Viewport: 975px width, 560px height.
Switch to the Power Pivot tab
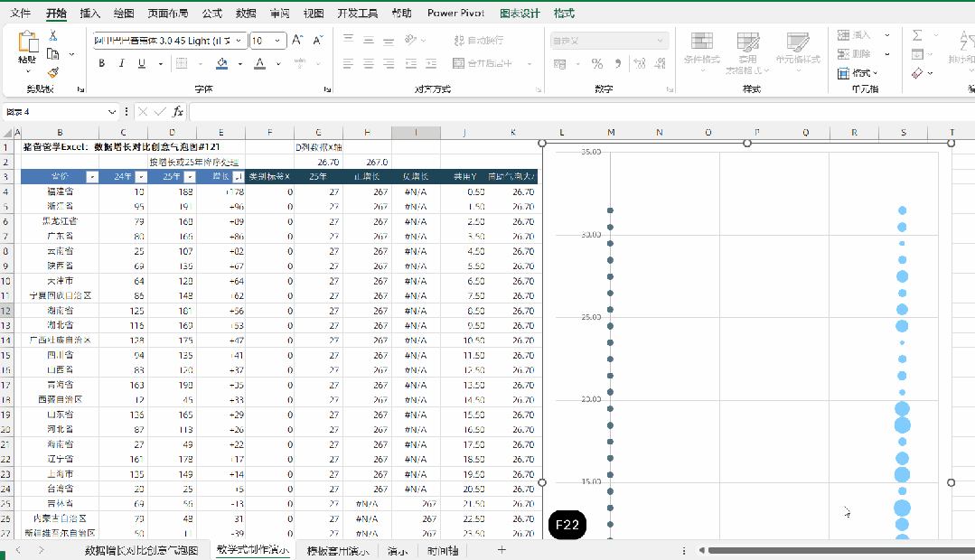pyautogui.click(x=455, y=13)
